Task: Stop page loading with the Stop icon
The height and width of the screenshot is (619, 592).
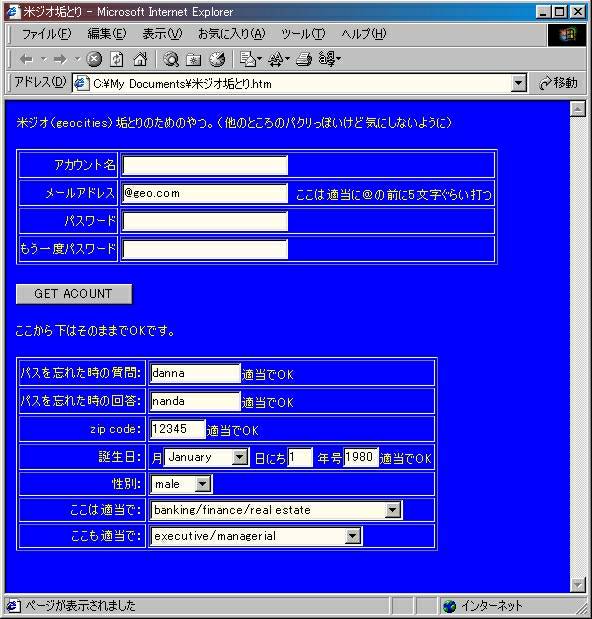Action: click(x=94, y=59)
